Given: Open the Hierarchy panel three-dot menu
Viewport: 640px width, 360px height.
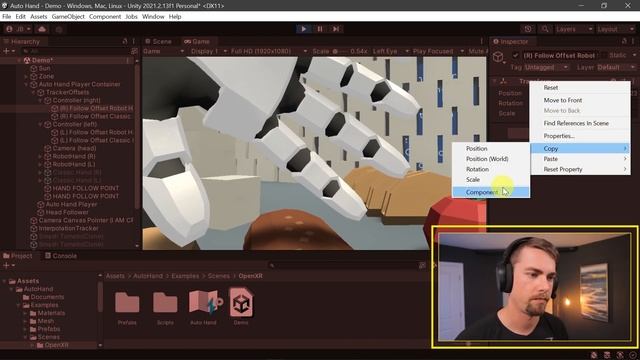Looking at the screenshot, I should 133,41.
